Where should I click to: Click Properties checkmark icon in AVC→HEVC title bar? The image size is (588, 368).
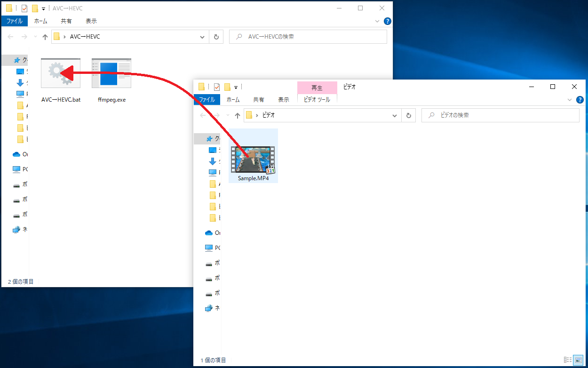point(24,8)
